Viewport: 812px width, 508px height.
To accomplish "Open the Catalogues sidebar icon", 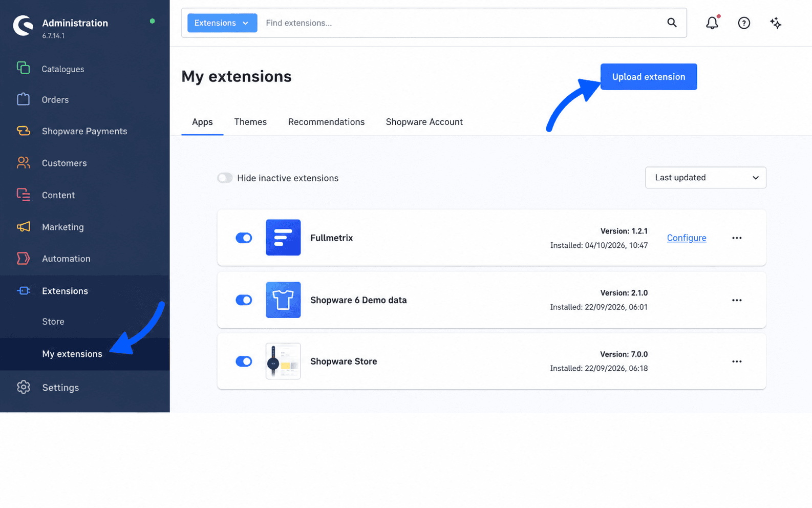I will coord(23,68).
